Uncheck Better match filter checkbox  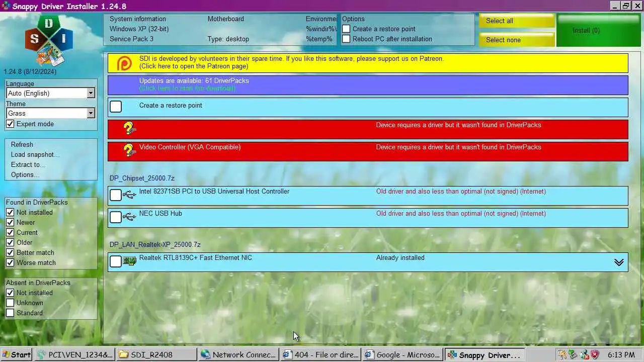[x=10, y=252]
